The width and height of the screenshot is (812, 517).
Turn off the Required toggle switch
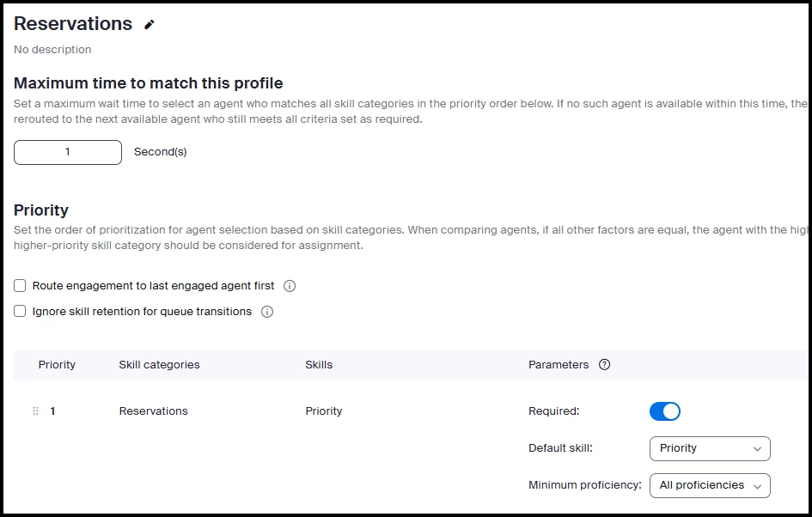664,411
